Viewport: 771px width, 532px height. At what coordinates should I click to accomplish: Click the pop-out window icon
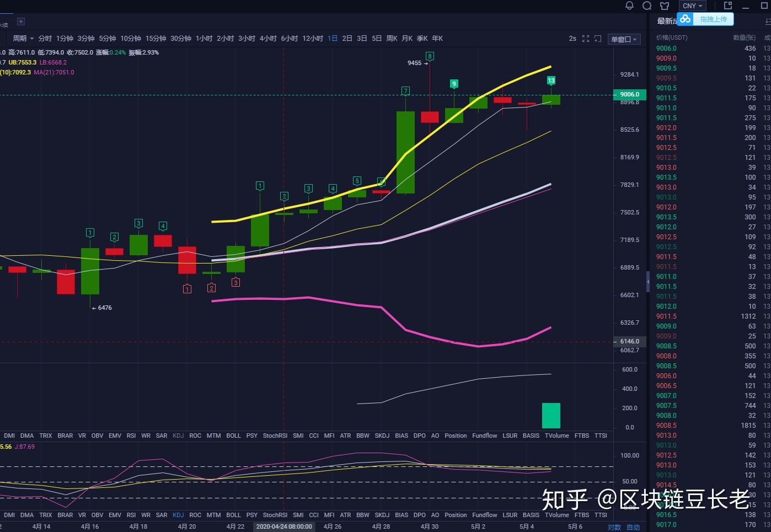[728, 6]
